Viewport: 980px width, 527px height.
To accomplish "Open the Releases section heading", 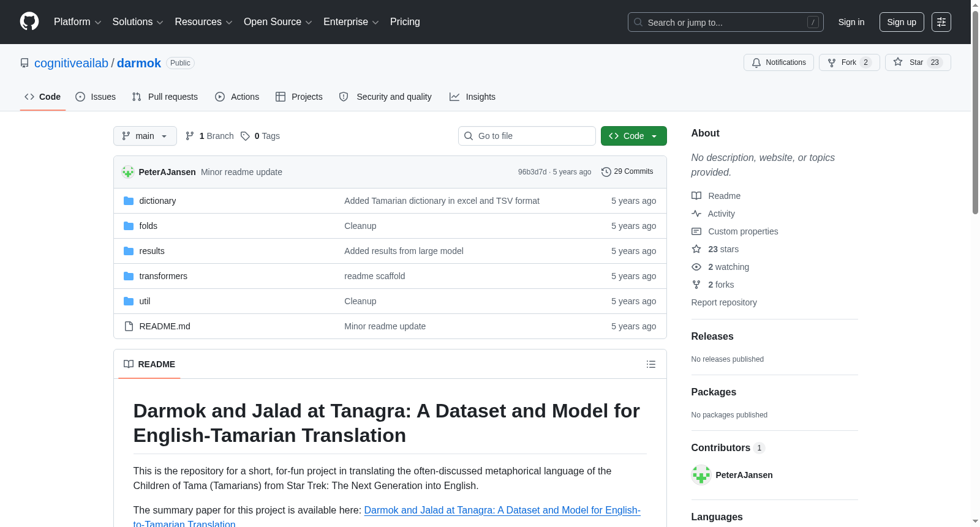I will coord(712,337).
